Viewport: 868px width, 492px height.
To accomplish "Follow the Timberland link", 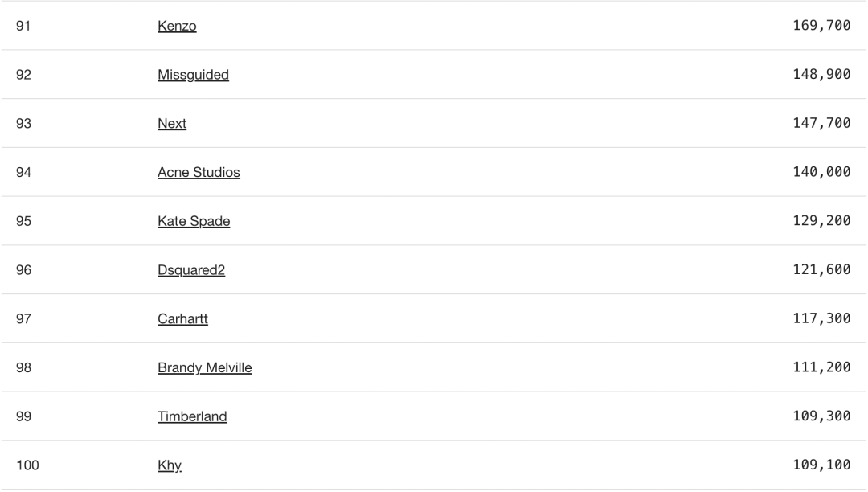I will coord(192,416).
